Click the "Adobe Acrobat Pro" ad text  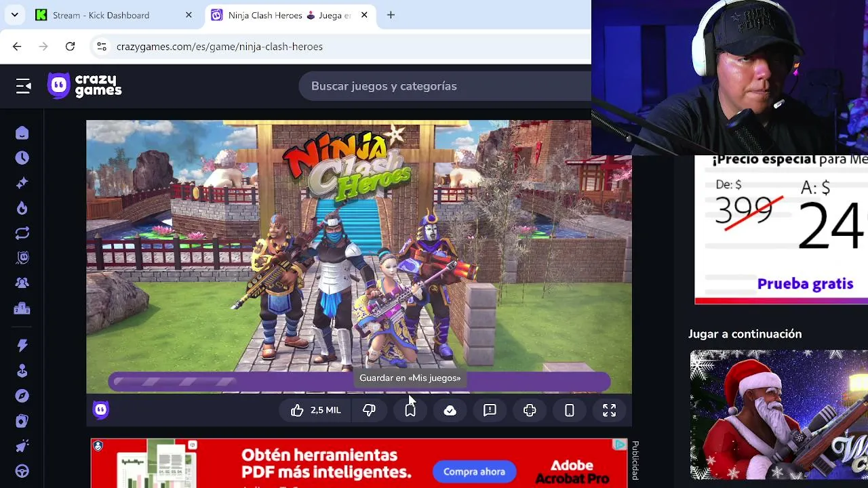pos(572,472)
